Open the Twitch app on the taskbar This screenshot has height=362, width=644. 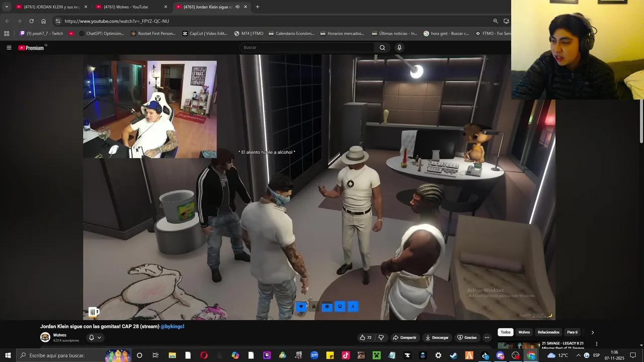(267, 355)
